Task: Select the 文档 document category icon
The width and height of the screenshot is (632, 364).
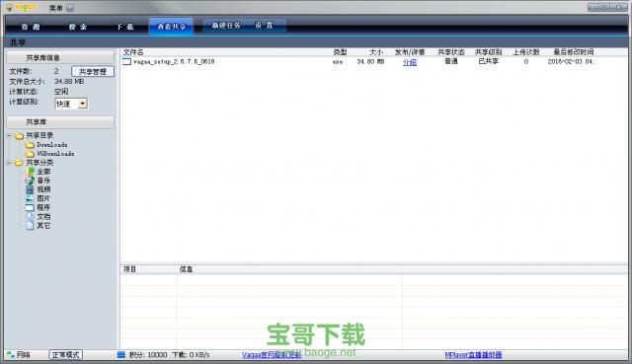Action: point(31,217)
